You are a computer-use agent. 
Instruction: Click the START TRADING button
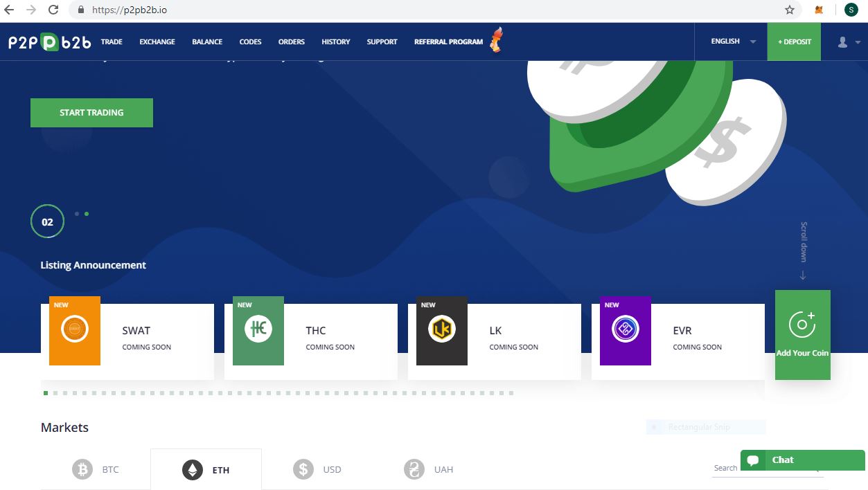[91, 113]
